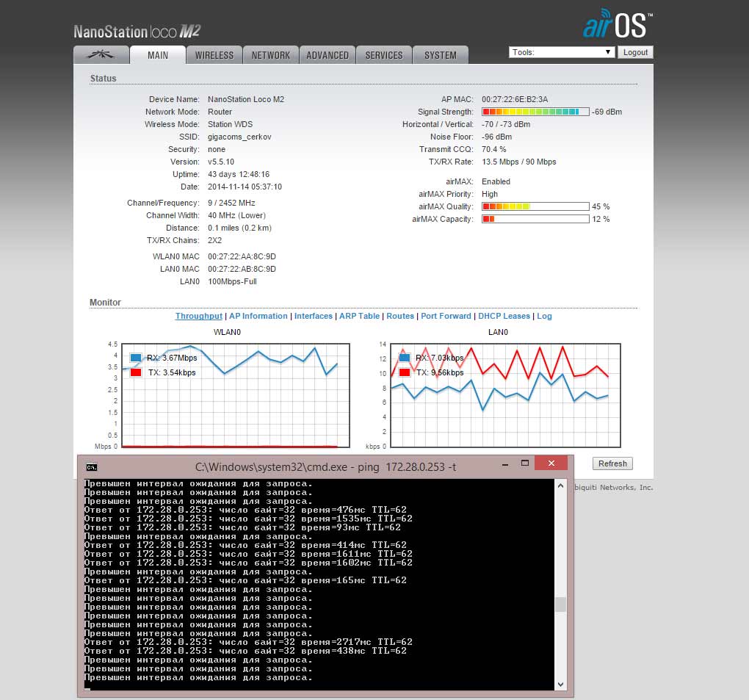Image resolution: width=749 pixels, height=700 pixels.
Task: Click the uptime value 43 days 12:48:16
Action: click(239, 174)
